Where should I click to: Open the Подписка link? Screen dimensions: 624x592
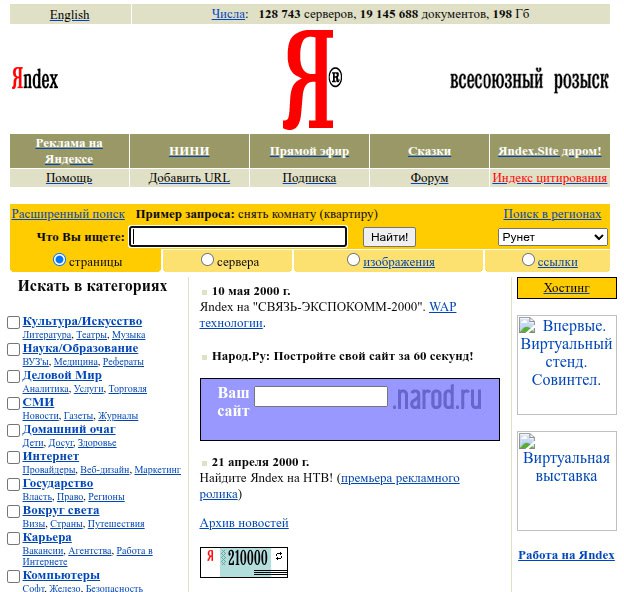tap(309, 178)
